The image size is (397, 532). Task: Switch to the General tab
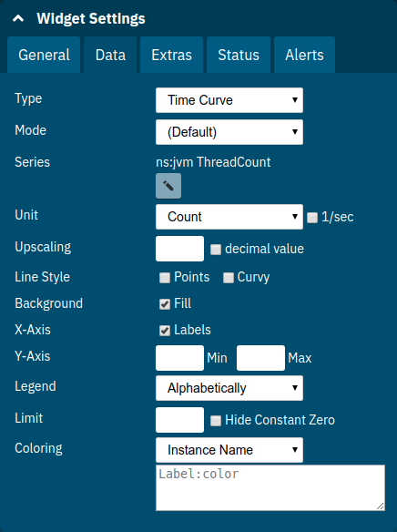[44, 55]
